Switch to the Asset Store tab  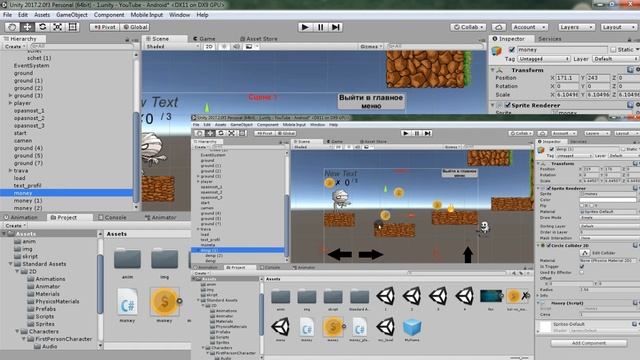258,38
